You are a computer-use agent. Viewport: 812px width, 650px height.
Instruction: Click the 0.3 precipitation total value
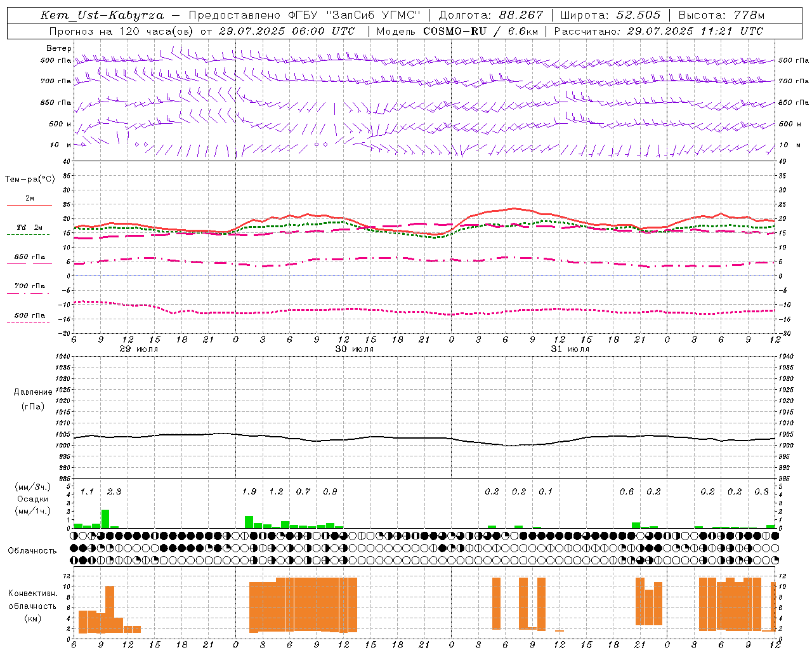[761, 491]
